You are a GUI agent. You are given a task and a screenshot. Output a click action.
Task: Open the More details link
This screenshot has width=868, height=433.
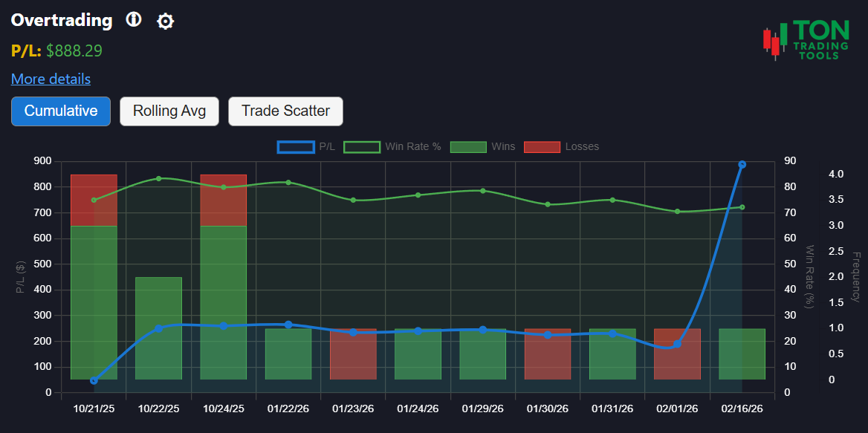(x=51, y=79)
